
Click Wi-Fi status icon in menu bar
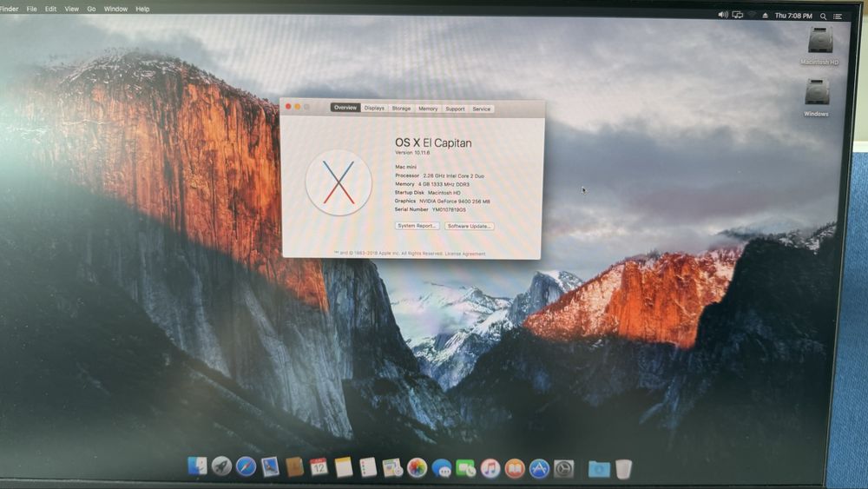tap(752, 15)
